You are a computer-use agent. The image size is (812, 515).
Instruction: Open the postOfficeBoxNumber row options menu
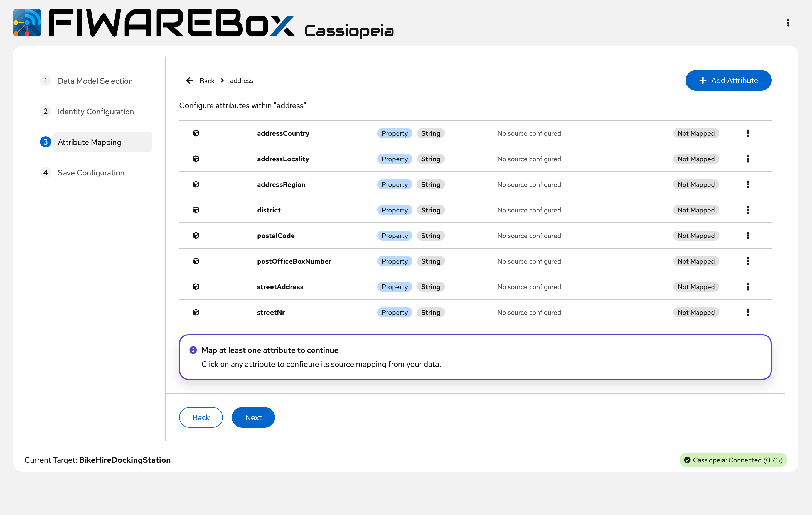click(x=748, y=261)
